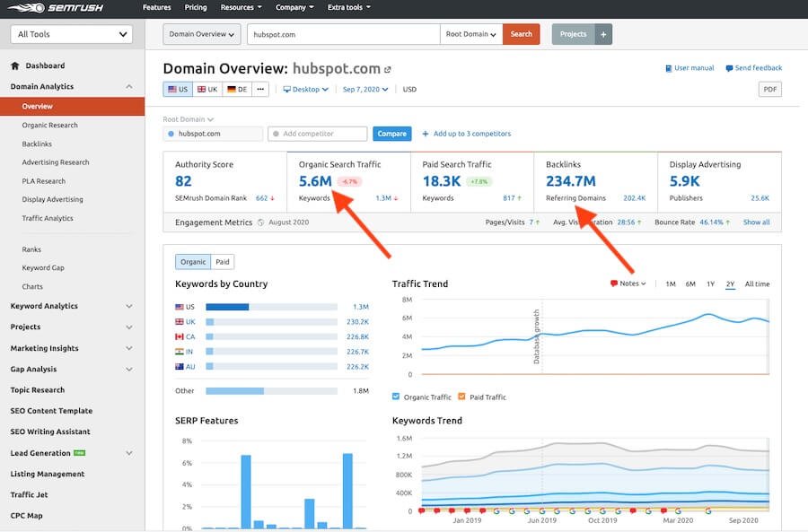
Task: Toggle Organic Traffic checkbox
Action: [396, 397]
